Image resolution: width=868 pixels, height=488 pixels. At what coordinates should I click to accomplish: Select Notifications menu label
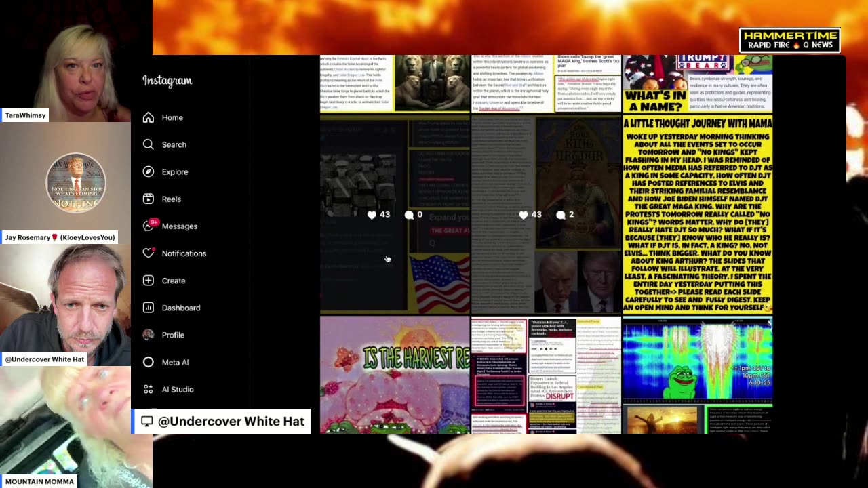[184, 253]
